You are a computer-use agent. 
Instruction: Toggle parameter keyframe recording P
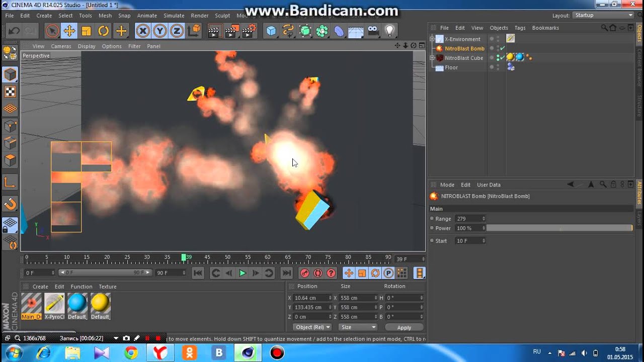point(388,273)
